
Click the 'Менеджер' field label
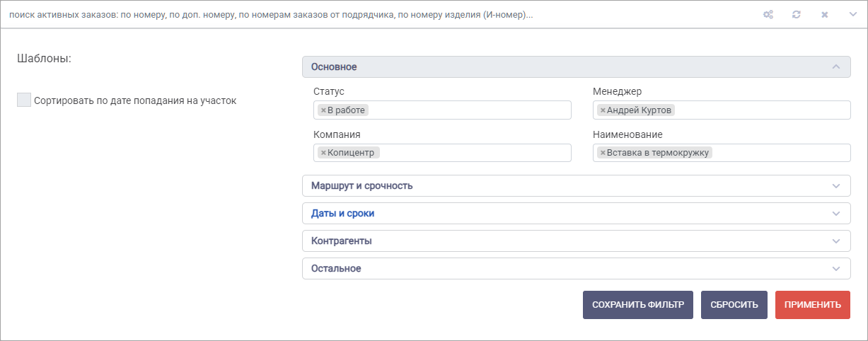[x=617, y=91]
